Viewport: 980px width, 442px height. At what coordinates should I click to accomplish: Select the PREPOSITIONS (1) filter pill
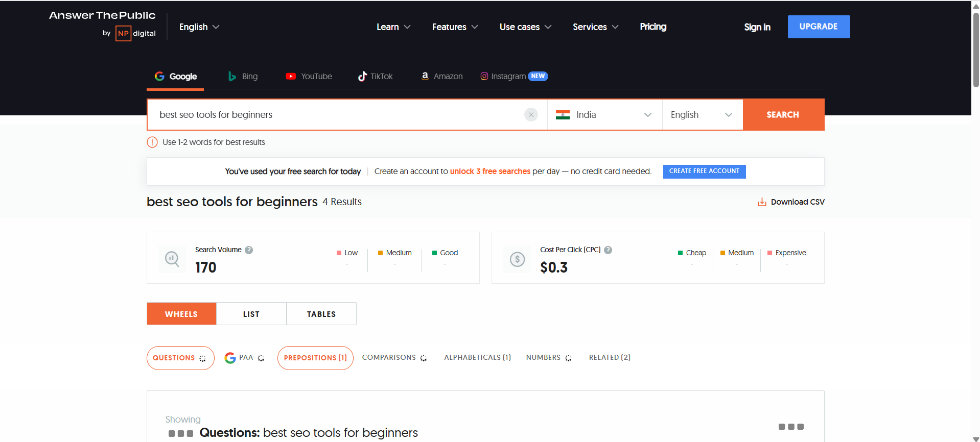coord(315,358)
